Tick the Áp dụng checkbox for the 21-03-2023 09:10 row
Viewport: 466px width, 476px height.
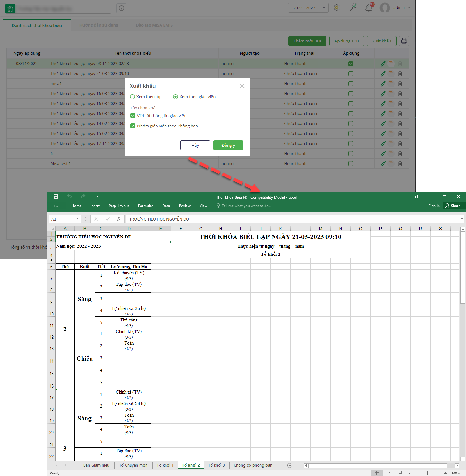click(x=351, y=74)
